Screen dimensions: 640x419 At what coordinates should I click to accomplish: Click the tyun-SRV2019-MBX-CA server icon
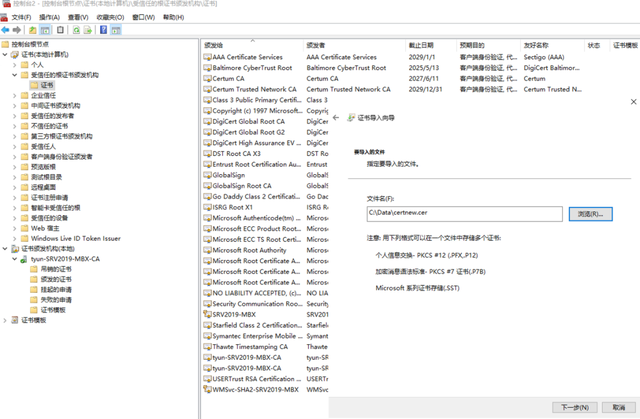coord(24,259)
